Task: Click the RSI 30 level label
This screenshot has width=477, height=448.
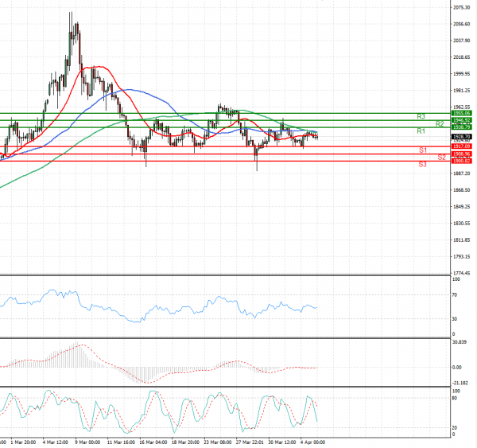Action: pyautogui.click(x=455, y=319)
